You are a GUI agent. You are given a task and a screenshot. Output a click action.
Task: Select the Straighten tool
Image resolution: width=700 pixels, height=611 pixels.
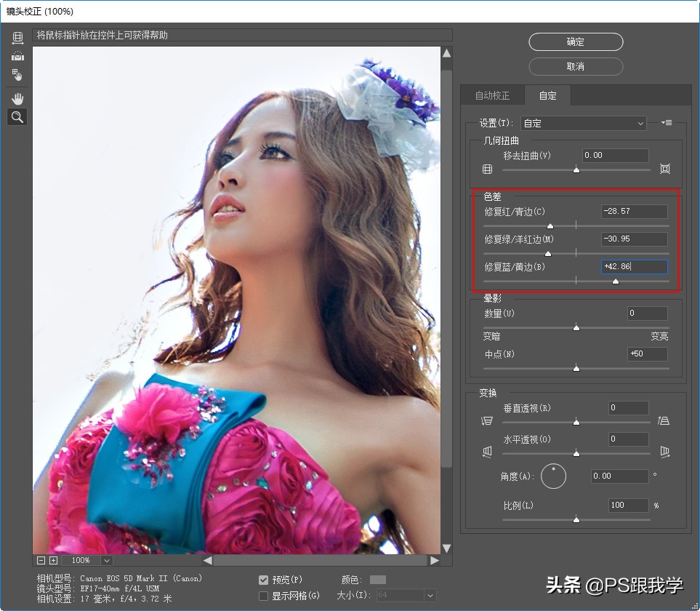pos(17,56)
